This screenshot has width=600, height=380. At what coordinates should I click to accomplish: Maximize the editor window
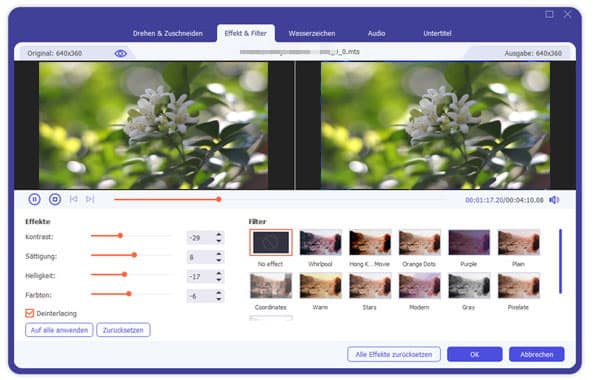coord(549,15)
